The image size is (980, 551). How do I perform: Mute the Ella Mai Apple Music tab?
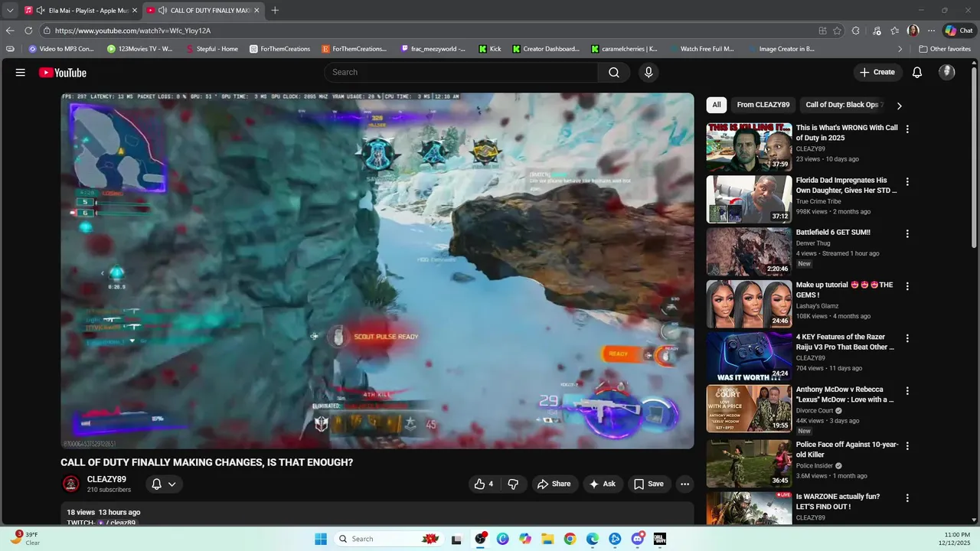[40, 11]
